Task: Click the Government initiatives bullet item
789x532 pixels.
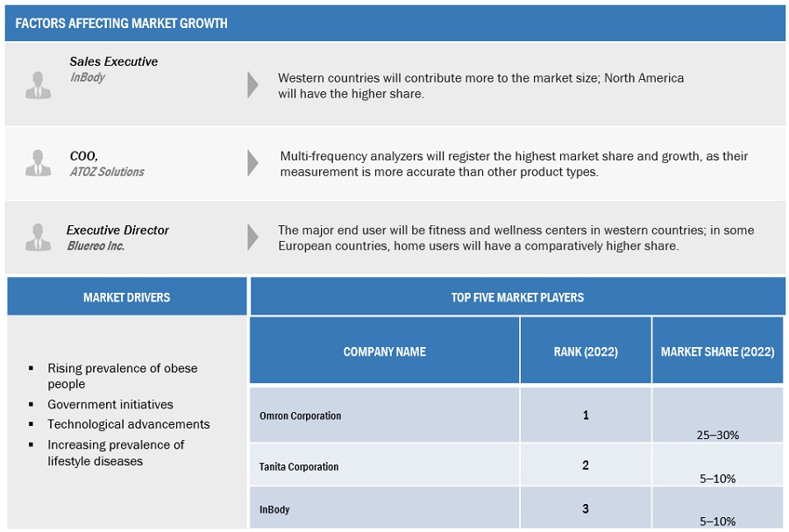Action: (110, 404)
